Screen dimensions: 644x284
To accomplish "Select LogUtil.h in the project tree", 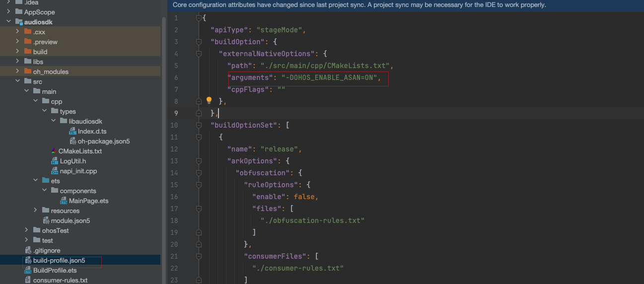I will coord(73,161).
